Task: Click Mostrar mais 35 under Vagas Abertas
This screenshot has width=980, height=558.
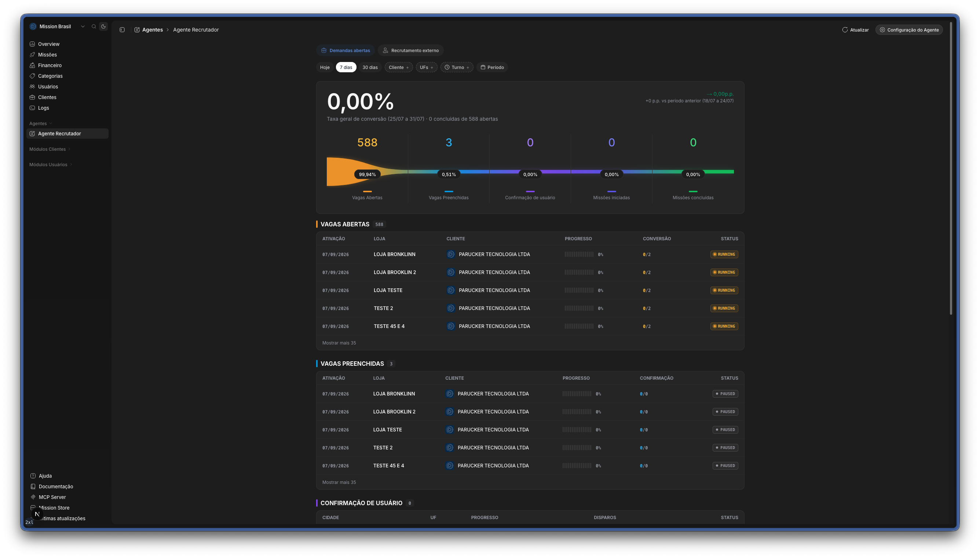Action: pyautogui.click(x=339, y=343)
